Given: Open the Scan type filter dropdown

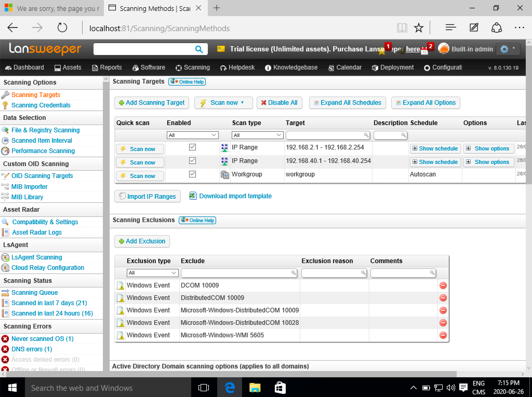Looking at the screenshot, I should pyautogui.click(x=257, y=135).
